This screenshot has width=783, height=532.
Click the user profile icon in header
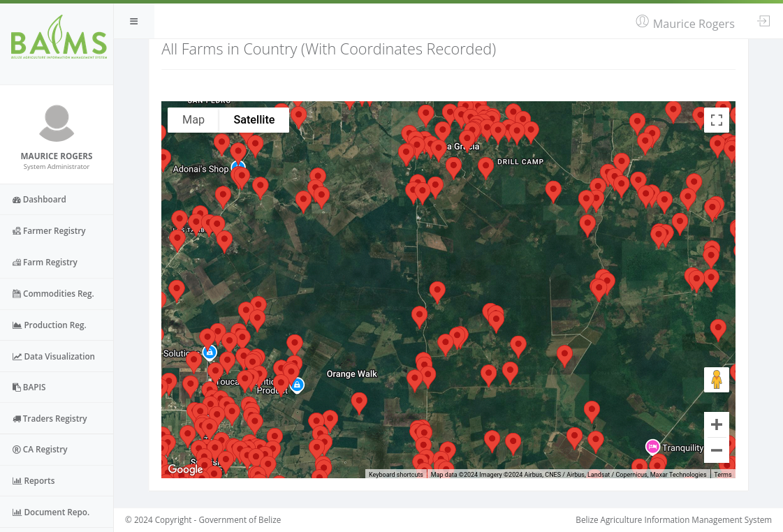[x=642, y=22]
